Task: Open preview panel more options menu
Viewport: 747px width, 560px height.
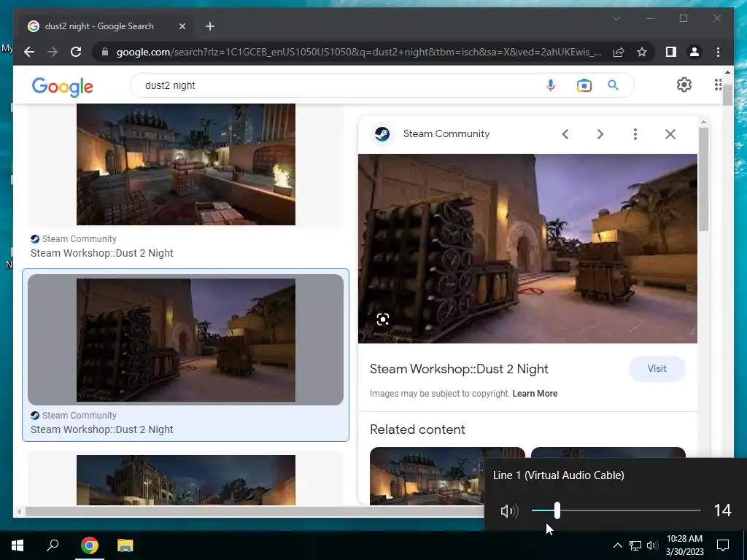Action: [x=635, y=134]
